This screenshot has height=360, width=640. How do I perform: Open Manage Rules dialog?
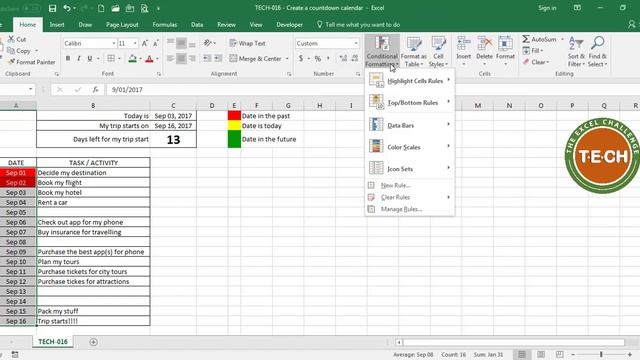point(409,209)
